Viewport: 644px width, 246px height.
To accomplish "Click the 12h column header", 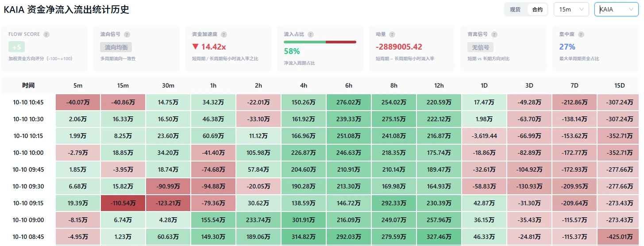I will [x=439, y=85].
